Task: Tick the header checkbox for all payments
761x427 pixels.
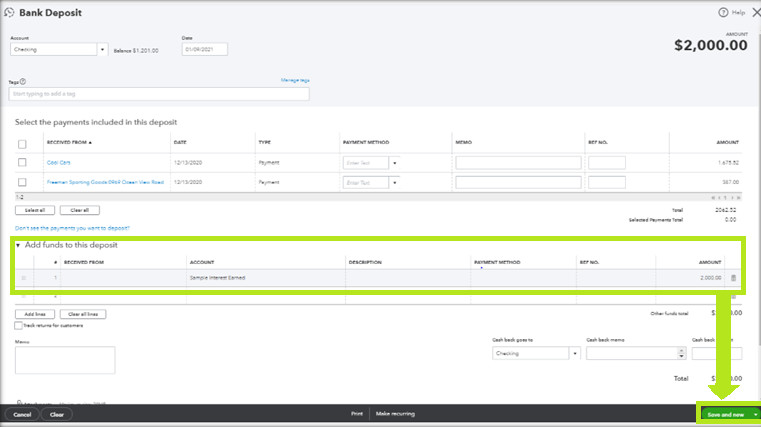Action: tap(22, 144)
